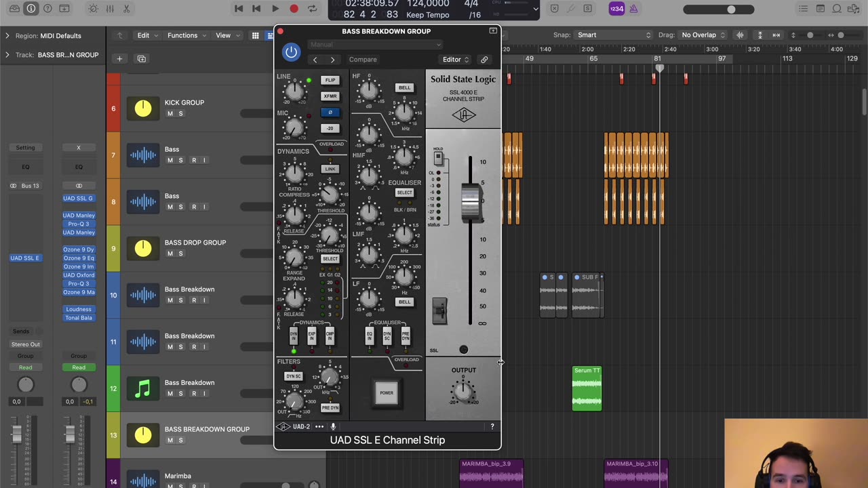Open the List Editors icon
The height and width of the screenshot is (488, 868).
click(x=803, y=9)
